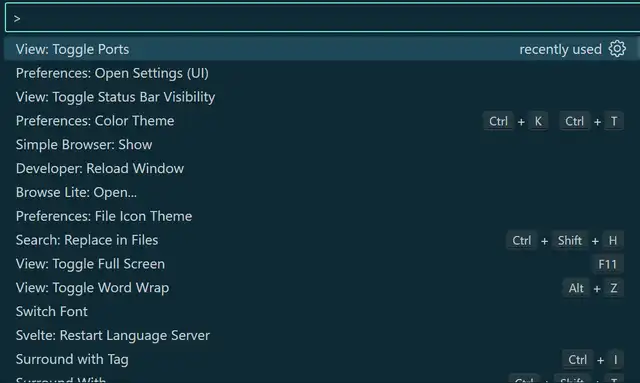Select Preferences: Open Settings (UI)
640x383 pixels.
(x=320, y=73)
